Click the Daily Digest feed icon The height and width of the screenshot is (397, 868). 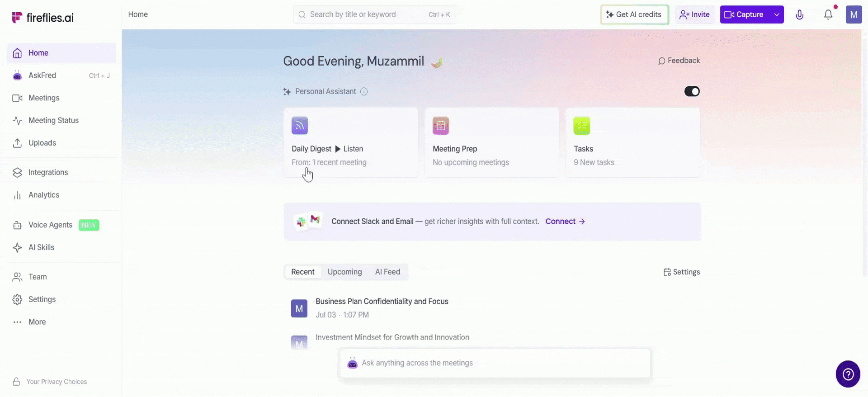click(x=300, y=126)
